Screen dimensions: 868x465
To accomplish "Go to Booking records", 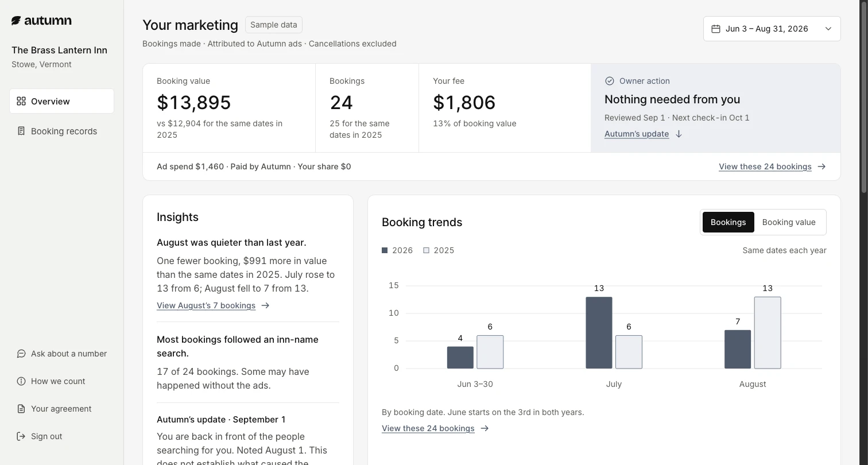I will coord(61,131).
